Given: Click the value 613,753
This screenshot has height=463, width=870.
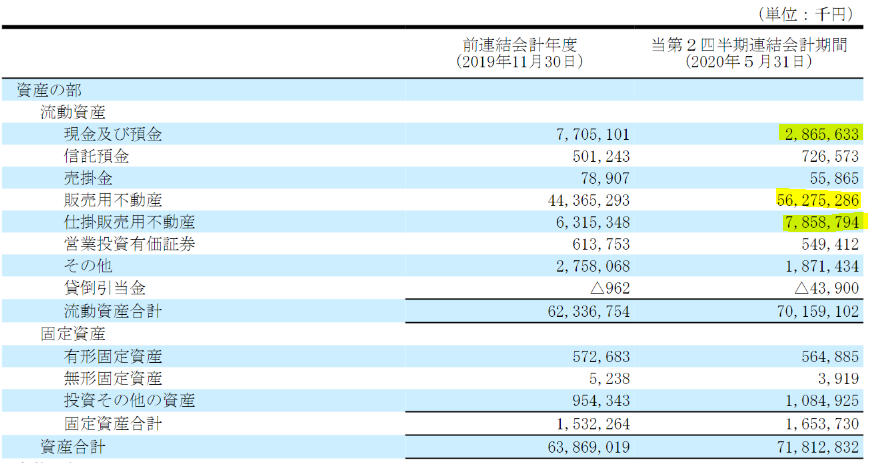Looking at the screenshot, I should point(601,244).
